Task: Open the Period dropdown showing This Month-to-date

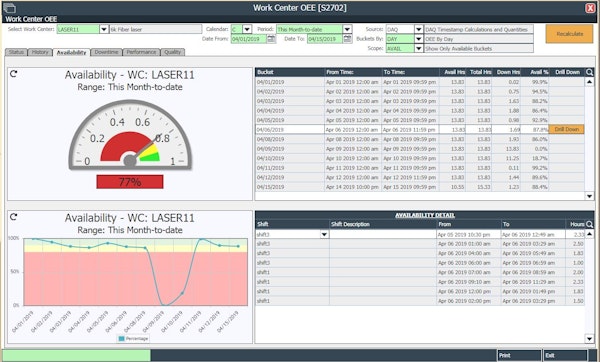Action: tap(347, 29)
